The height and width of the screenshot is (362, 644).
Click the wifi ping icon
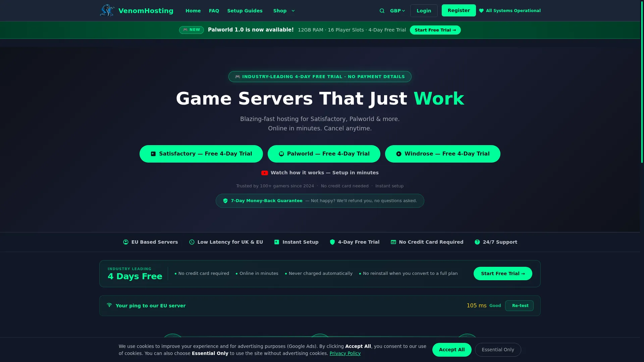(x=109, y=305)
